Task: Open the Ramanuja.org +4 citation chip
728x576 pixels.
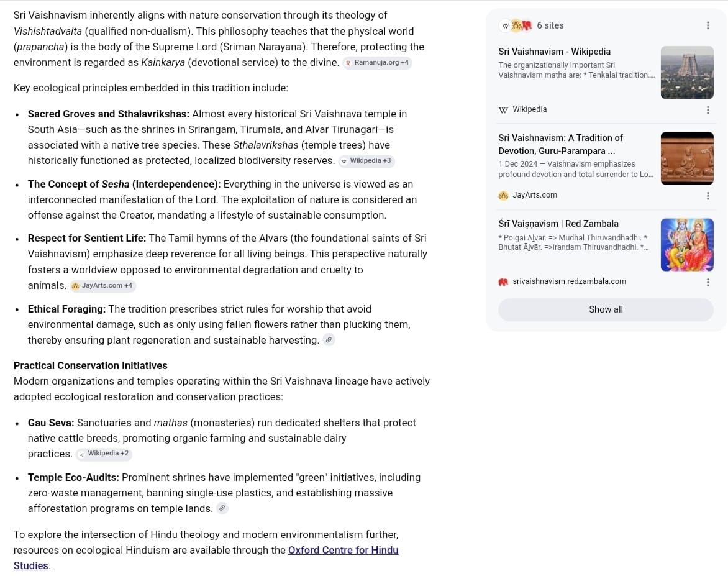Action: coord(377,62)
